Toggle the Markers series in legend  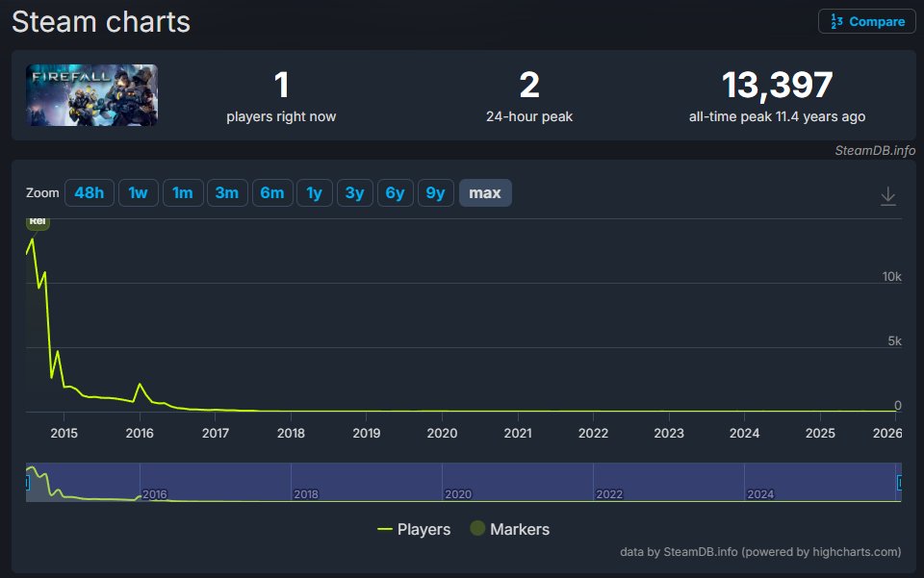510,529
